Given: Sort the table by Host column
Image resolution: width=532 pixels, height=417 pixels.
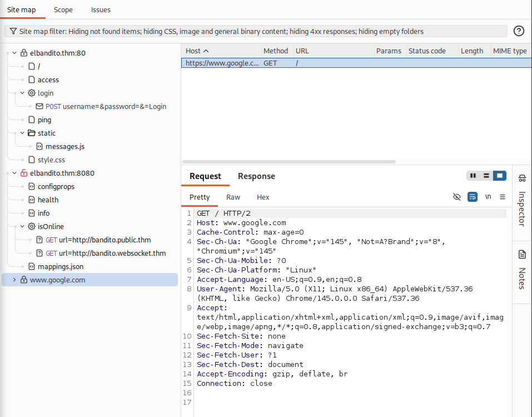Looking at the screenshot, I should coord(221,51).
